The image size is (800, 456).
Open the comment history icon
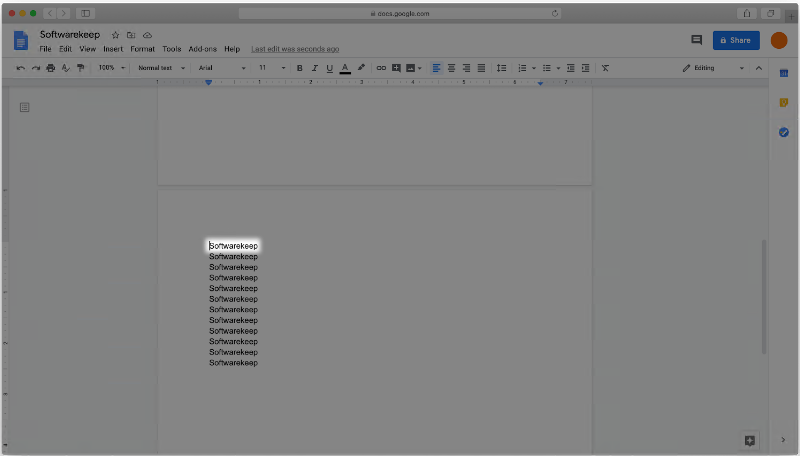coord(697,40)
